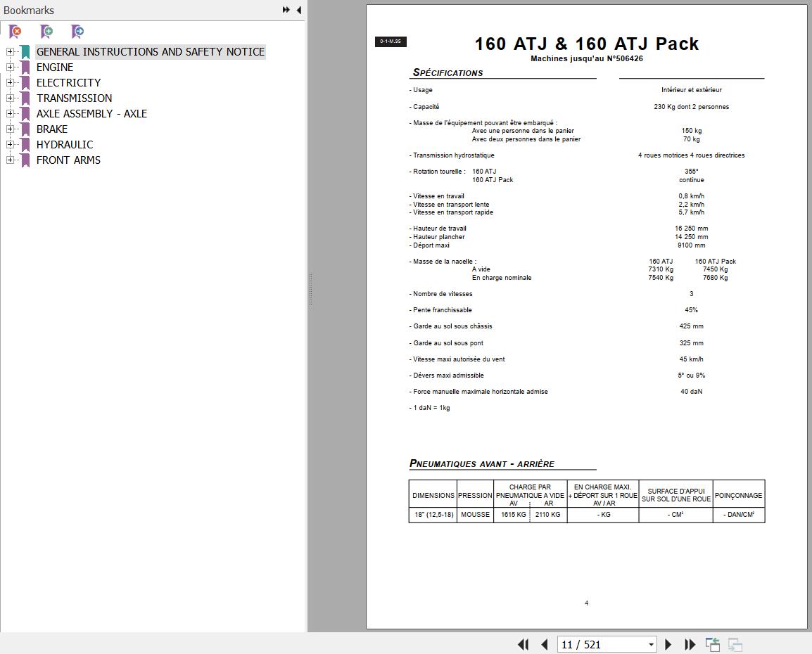
Task: Expand the BRAKE bookmark node
Action: tap(9, 129)
